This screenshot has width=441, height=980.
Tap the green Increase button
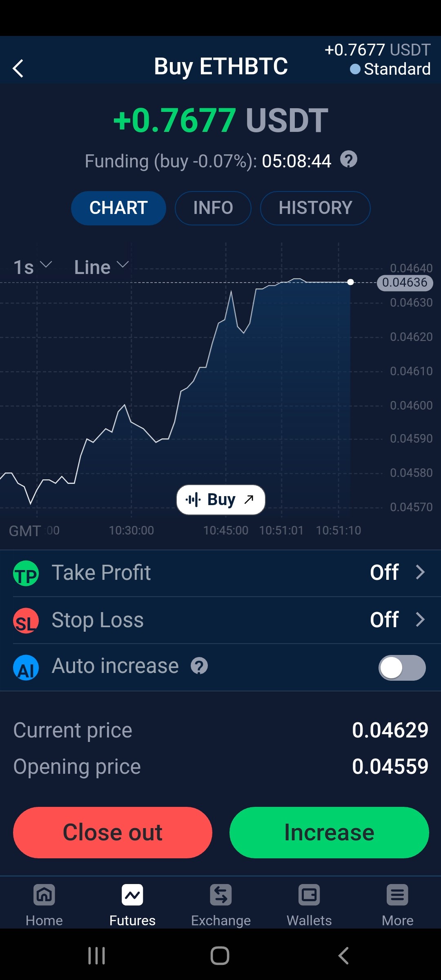(x=329, y=833)
